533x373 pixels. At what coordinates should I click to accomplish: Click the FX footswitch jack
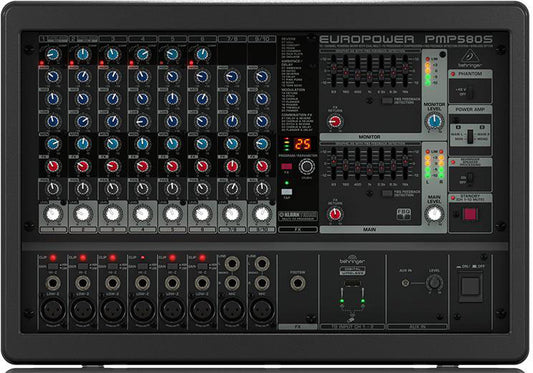(298, 283)
